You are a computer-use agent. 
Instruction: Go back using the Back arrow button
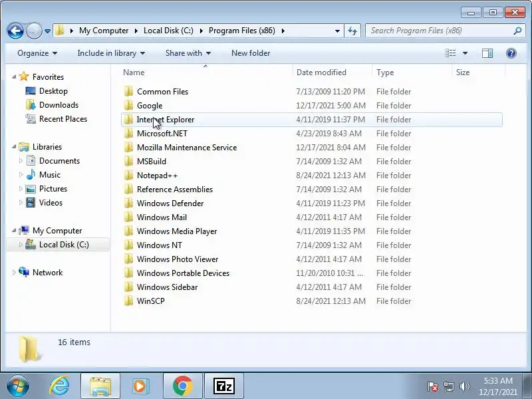coord(15,31)
